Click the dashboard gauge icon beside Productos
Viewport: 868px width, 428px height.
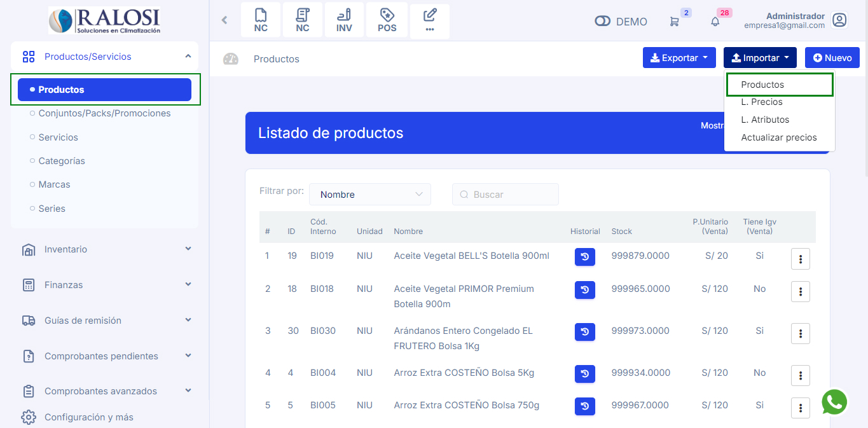tap(231, 59)
